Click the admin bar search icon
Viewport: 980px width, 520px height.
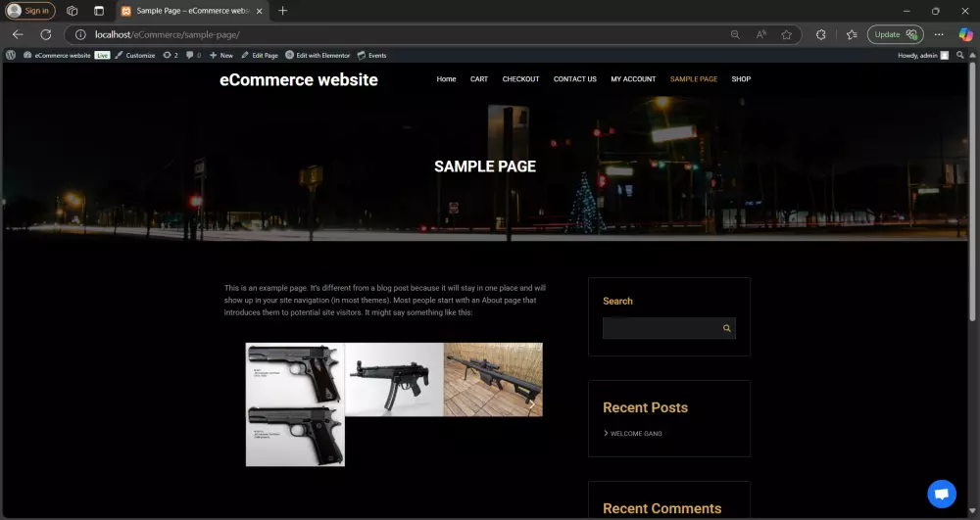coord(960,55)
